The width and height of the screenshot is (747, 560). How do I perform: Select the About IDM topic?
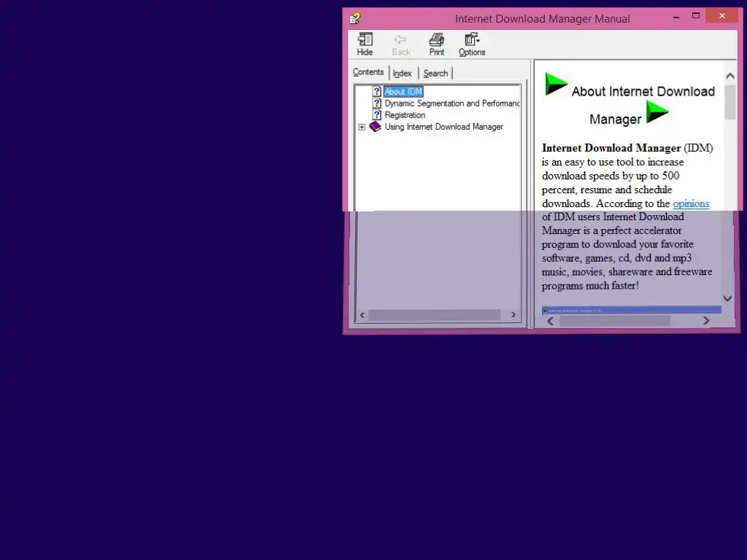coord(403,91)
